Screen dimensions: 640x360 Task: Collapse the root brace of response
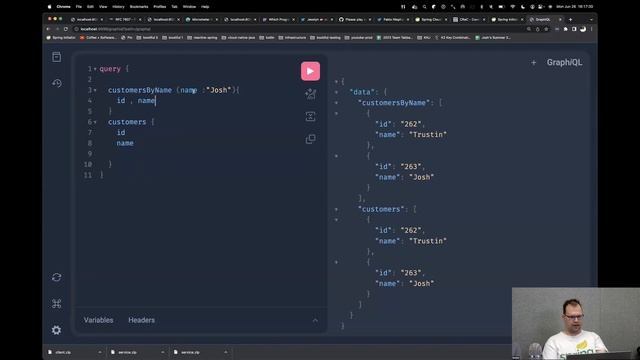tap(336, 82)
